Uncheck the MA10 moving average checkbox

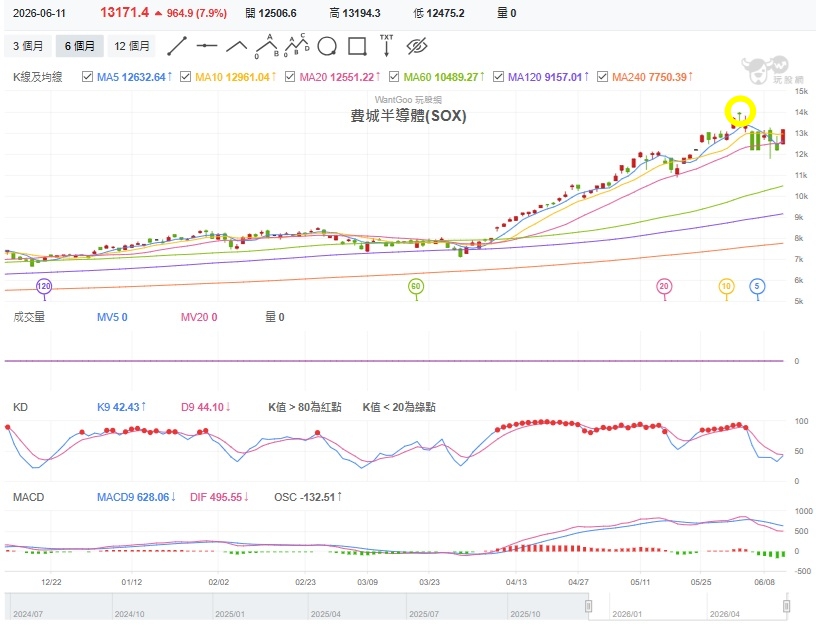click(x=185, y=77)
